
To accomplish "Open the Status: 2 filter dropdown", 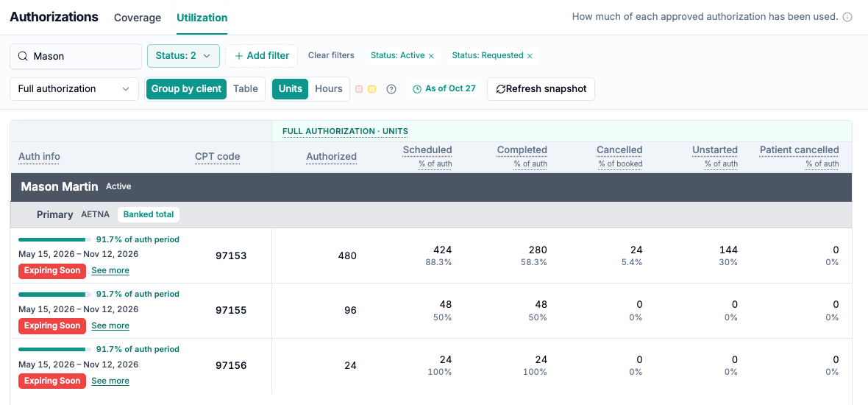I will tap(183, 56).
